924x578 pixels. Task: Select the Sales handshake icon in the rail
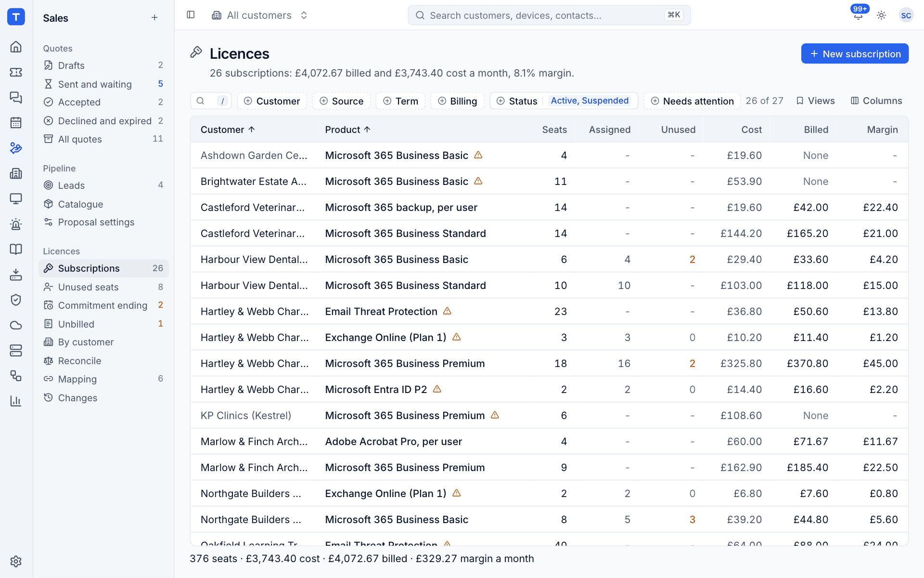pyautogui.click(x=16, y=148)
